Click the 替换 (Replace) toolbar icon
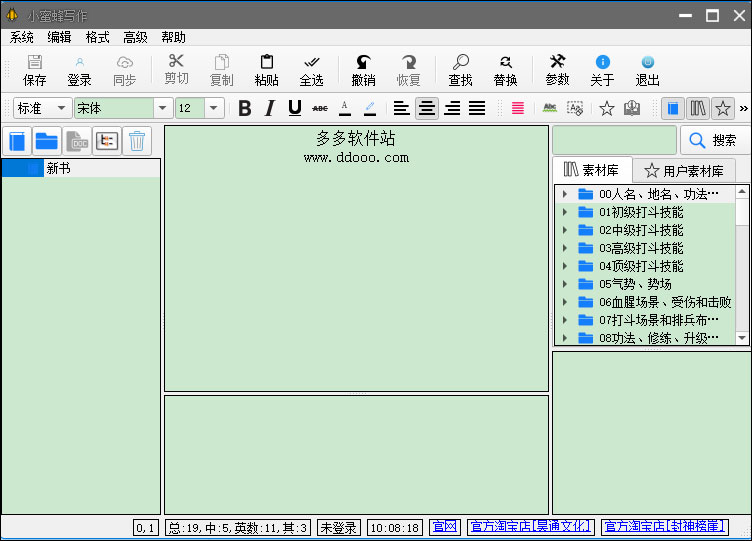Image resolution: width=752 pixels, height=541 pixels. tap(505, 63)
